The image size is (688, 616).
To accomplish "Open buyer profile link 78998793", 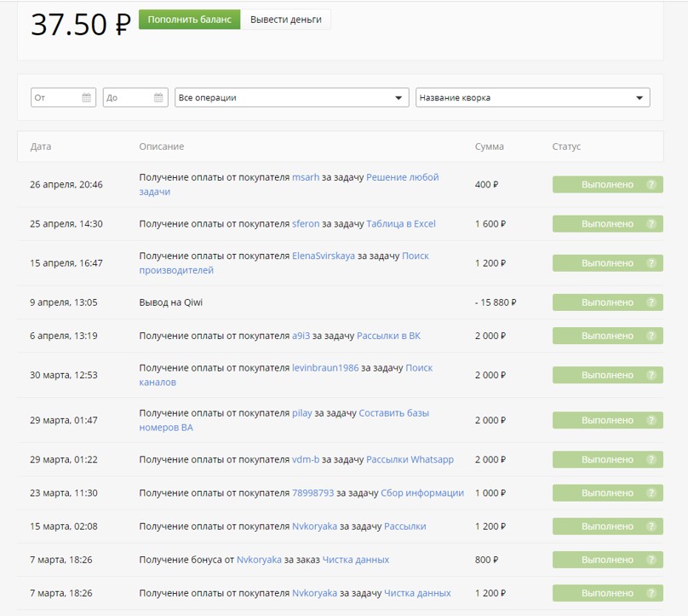I will click(x=312, y=493).
